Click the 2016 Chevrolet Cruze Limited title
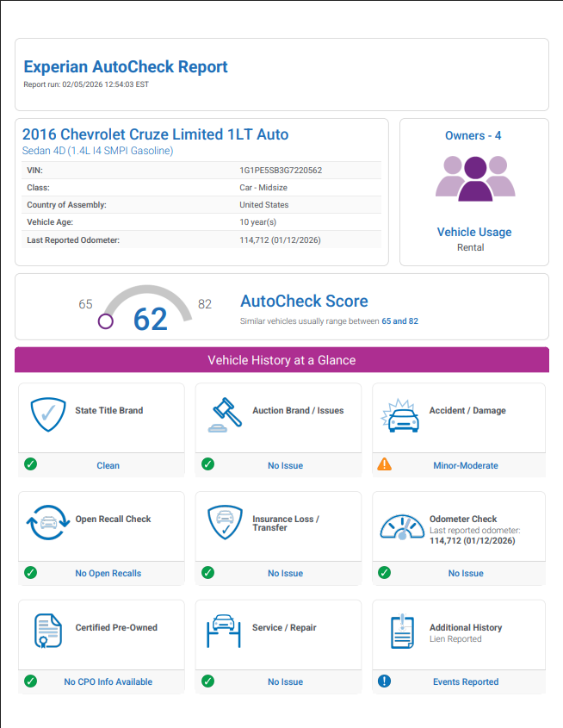 pos(155,134)
